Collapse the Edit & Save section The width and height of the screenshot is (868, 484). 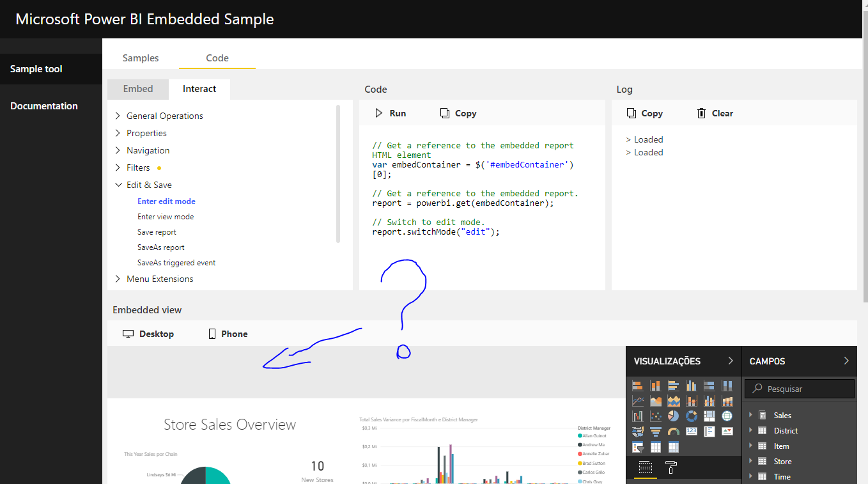tap(118, 185)
